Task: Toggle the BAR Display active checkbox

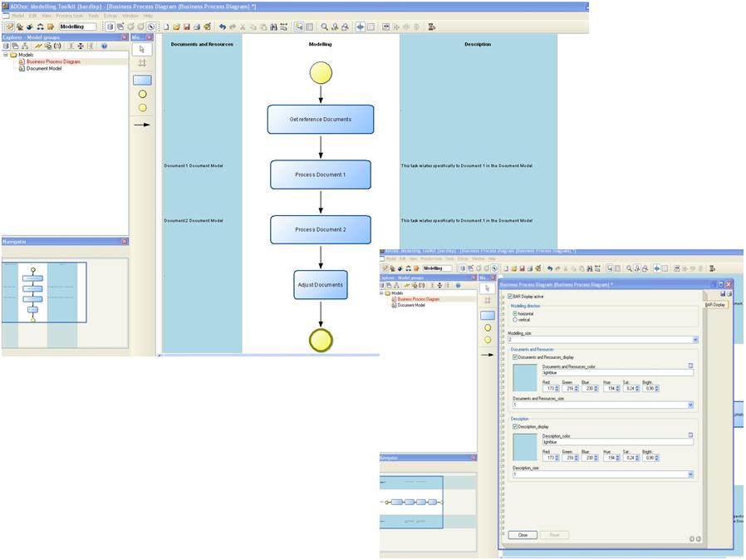Action: [x=511, y=297]
